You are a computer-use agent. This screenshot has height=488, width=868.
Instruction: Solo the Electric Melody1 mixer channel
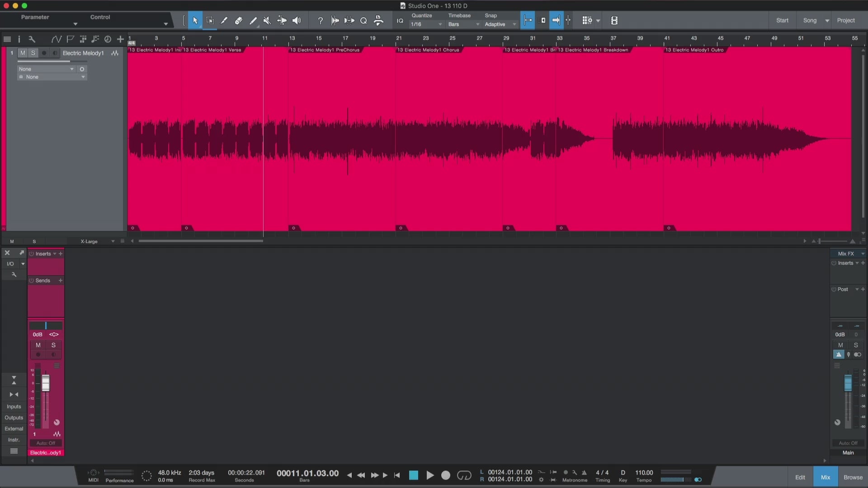click(53, 345)
